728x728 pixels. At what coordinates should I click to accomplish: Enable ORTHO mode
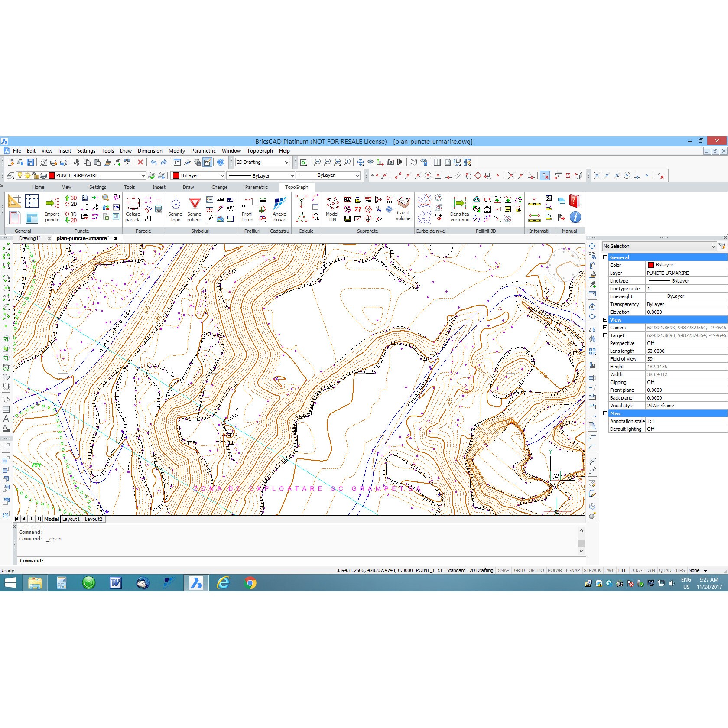point(536,570)
